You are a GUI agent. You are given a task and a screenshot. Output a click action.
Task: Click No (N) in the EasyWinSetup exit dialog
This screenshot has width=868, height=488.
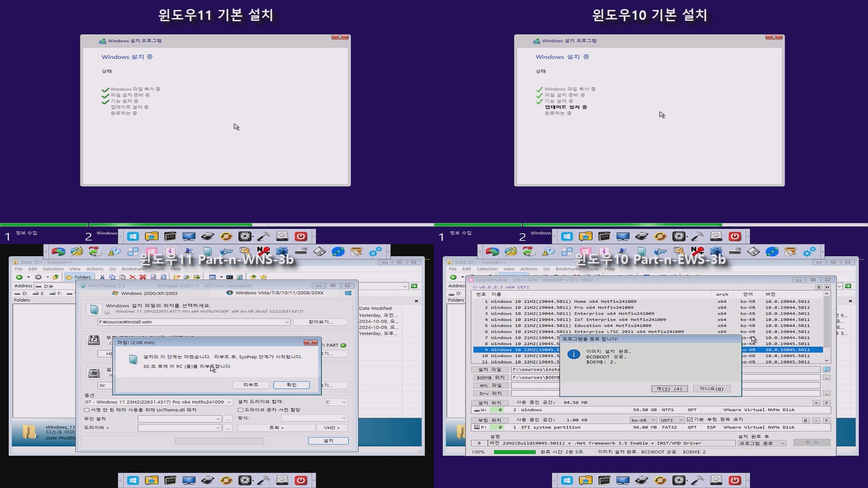(x=711, y=389)
